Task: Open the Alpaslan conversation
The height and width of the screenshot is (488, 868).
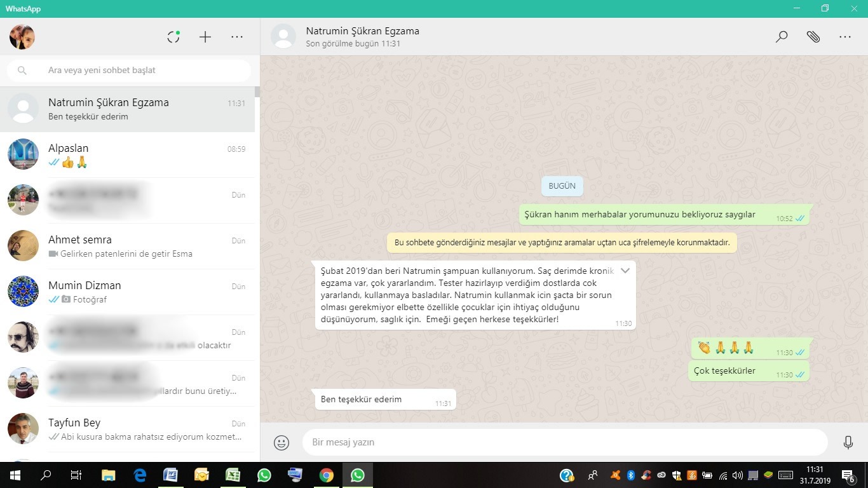Action: (x=127, y=155)
